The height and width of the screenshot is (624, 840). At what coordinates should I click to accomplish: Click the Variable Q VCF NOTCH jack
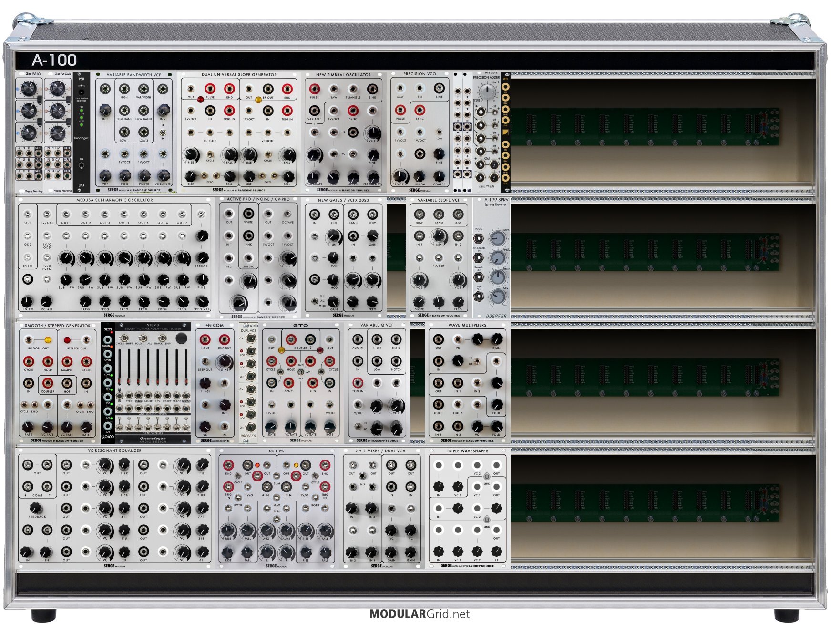396,361
